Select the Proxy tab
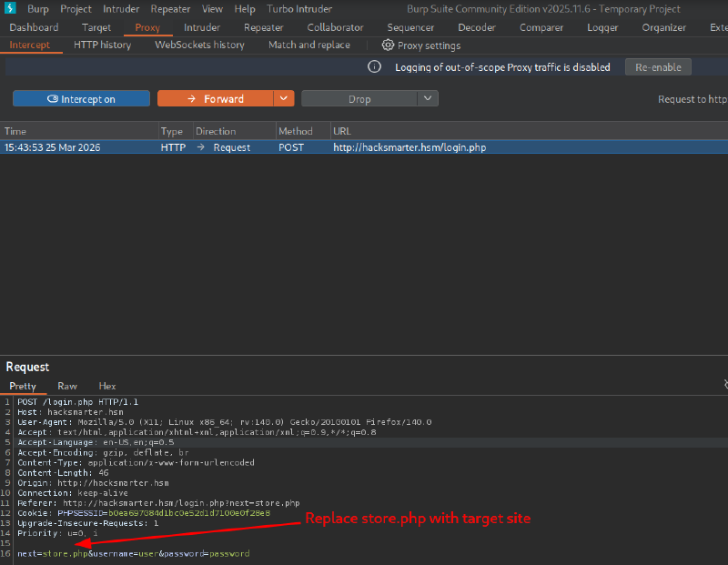Viewport: 728px width, 565px height. click(x=147, y=27)
